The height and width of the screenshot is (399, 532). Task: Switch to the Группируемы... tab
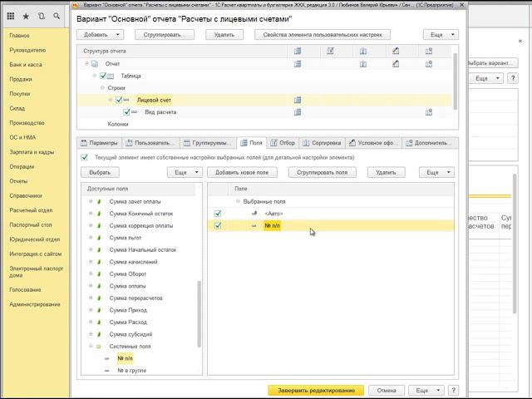208,143
